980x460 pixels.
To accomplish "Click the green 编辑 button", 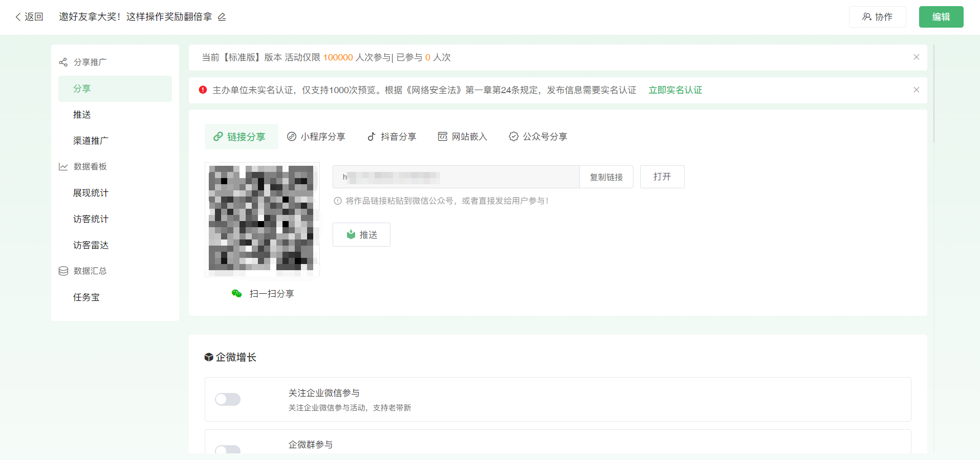I will tap(941, 17).
